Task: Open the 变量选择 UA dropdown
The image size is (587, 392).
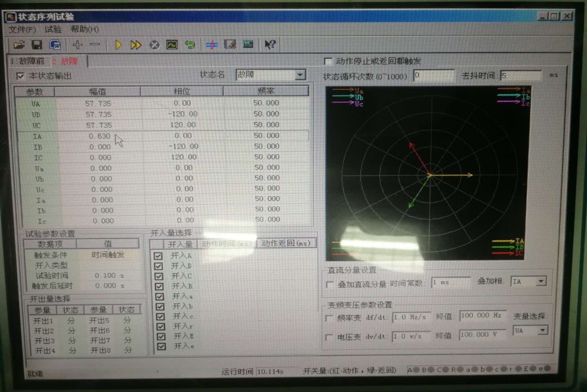Action: point(542,330)
